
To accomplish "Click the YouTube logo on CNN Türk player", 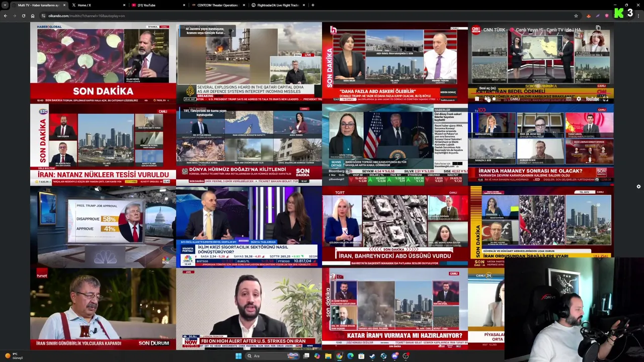I will click(x=592, y=99).
